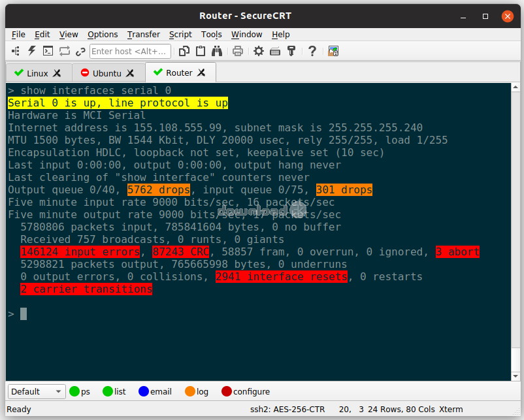The image size is (524, 420).
Task: Click the terminal scrollbar down arrow
Action: tap(516, 376)
